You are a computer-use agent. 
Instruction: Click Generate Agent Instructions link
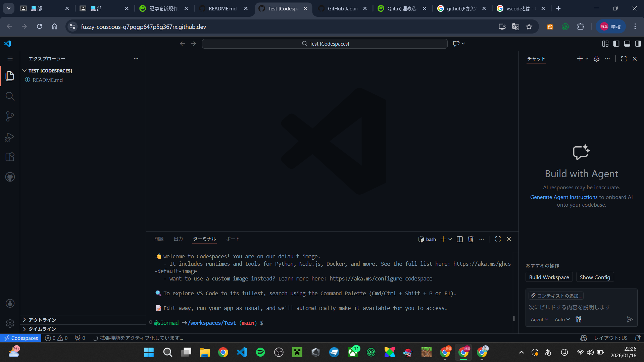(x=564, y=197)
